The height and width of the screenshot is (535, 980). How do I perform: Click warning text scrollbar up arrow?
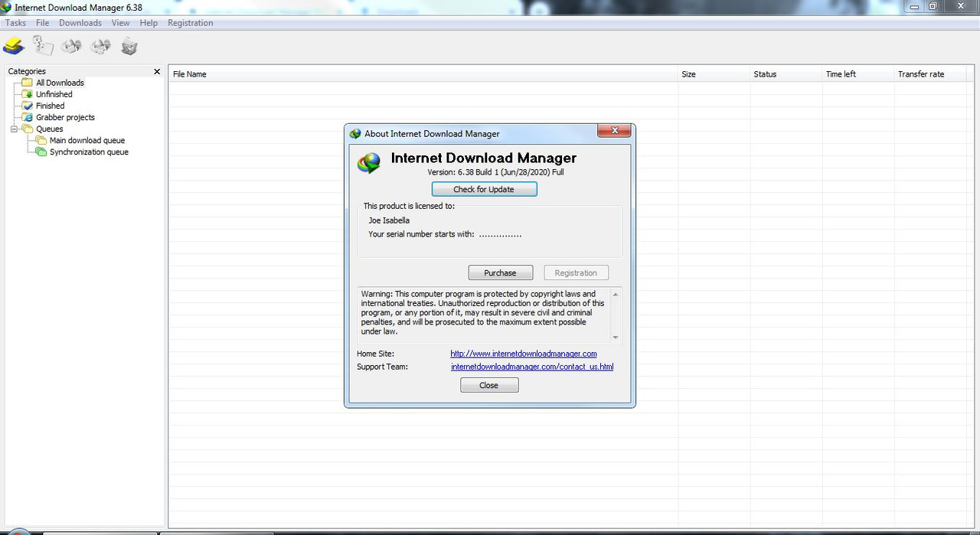pyautogui.click(x=616, y=294)
